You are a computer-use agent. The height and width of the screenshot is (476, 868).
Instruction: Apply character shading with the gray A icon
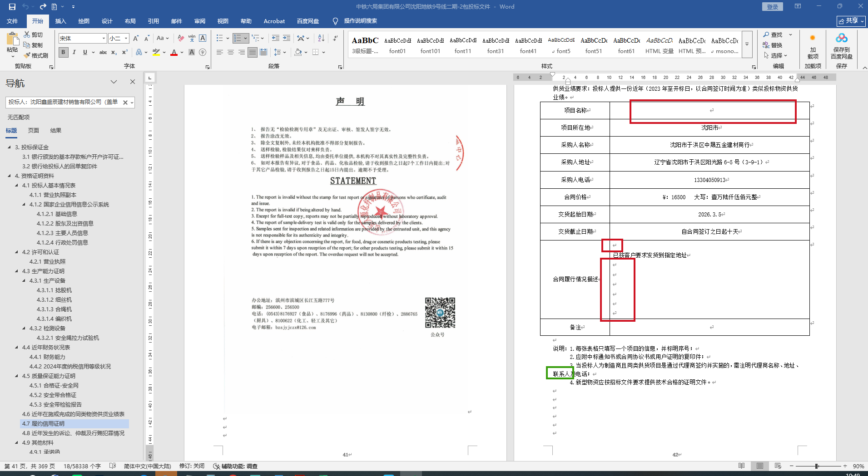[192, 53]
